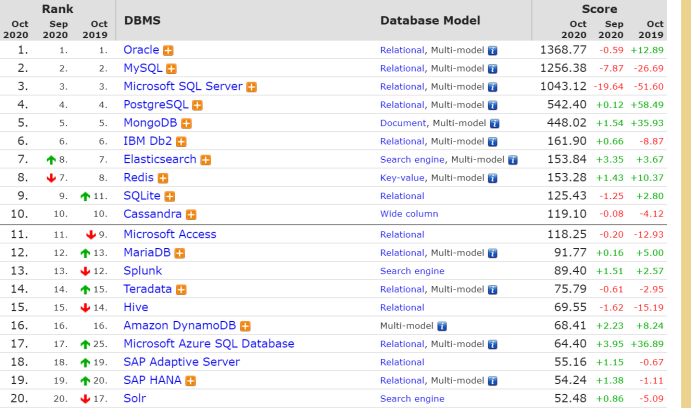Click the PostgreSQL yearly change +58.49
This screenshot has height=408, width=692.
[647, 105]
